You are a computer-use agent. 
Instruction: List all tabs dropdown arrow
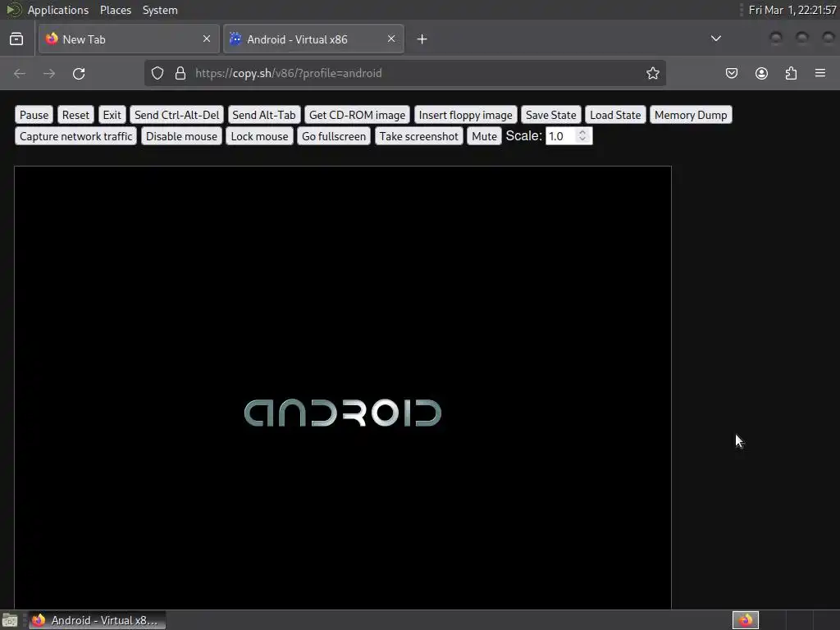coord(715,39)
